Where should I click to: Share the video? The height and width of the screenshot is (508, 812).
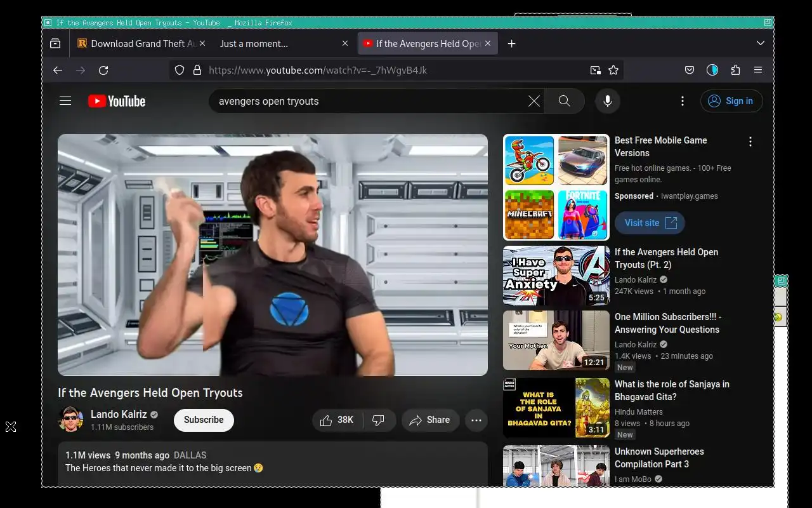coord(430,420)
